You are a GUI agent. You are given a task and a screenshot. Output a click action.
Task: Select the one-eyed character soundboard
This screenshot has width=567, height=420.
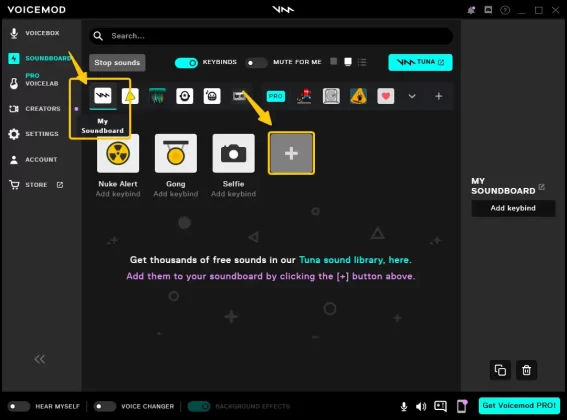click(x=184, y=96)
